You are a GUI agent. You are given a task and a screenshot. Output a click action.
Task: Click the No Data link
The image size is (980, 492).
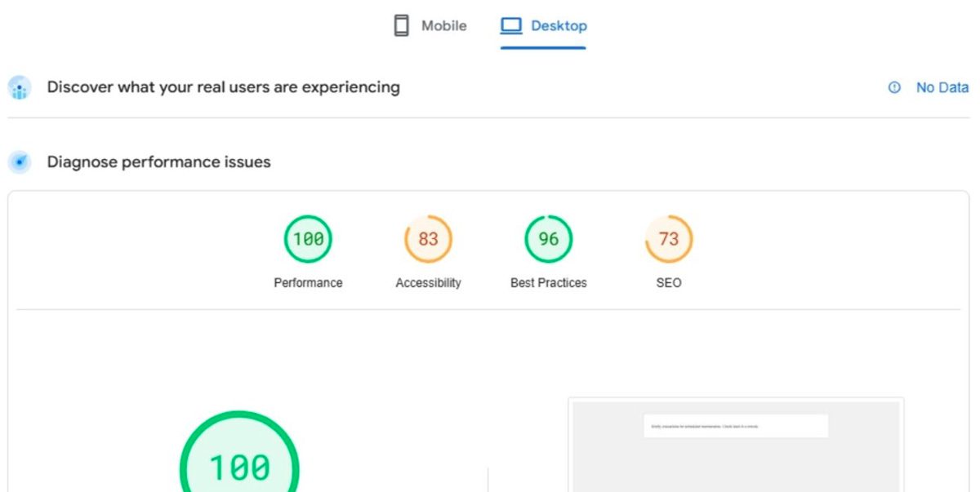pos(942,87)
